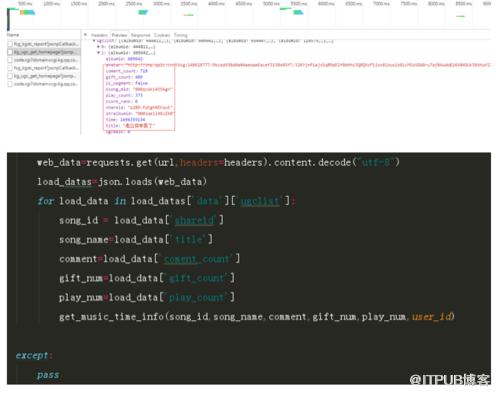This screenshot has width=500, height=395.
Task: Click the is_segment false property
Action: pos(126,83)
